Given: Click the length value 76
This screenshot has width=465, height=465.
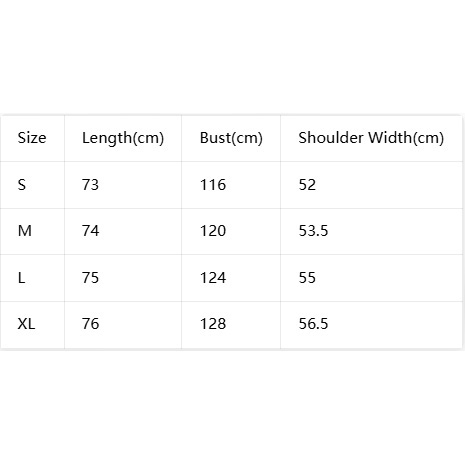Looking at the screenshot, I should click(90, 324).
